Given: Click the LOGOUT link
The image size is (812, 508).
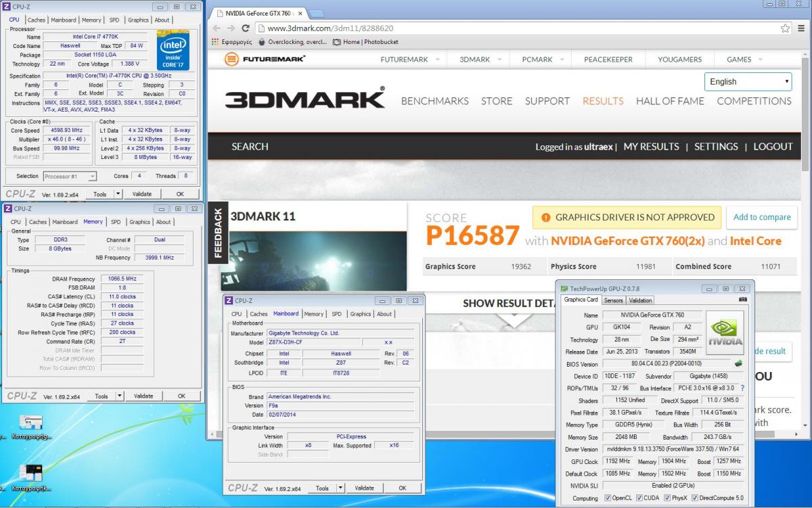Looking at the screenshot, I should point(773,146).
